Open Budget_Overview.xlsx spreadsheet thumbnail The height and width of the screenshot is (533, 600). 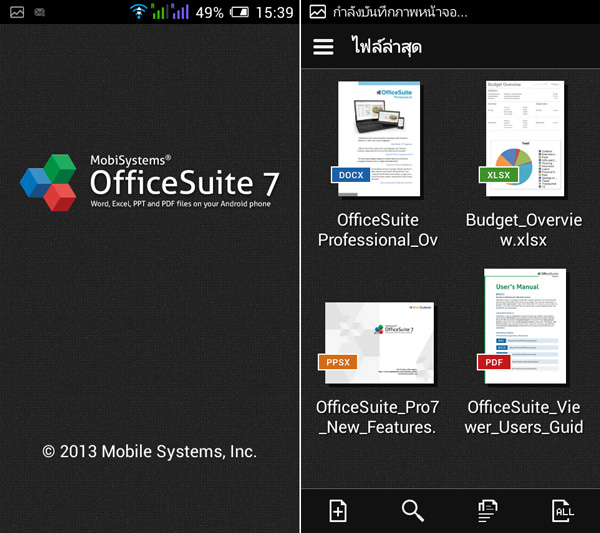(525, 139)
